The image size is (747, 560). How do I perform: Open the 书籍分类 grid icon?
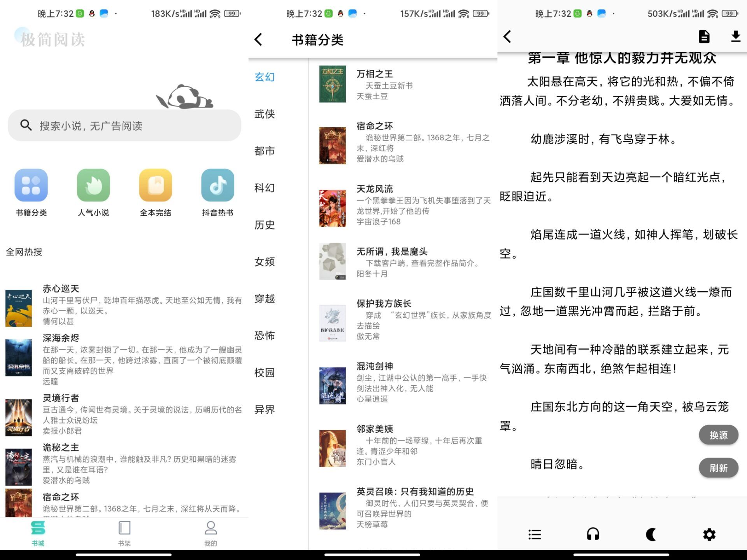31,185
